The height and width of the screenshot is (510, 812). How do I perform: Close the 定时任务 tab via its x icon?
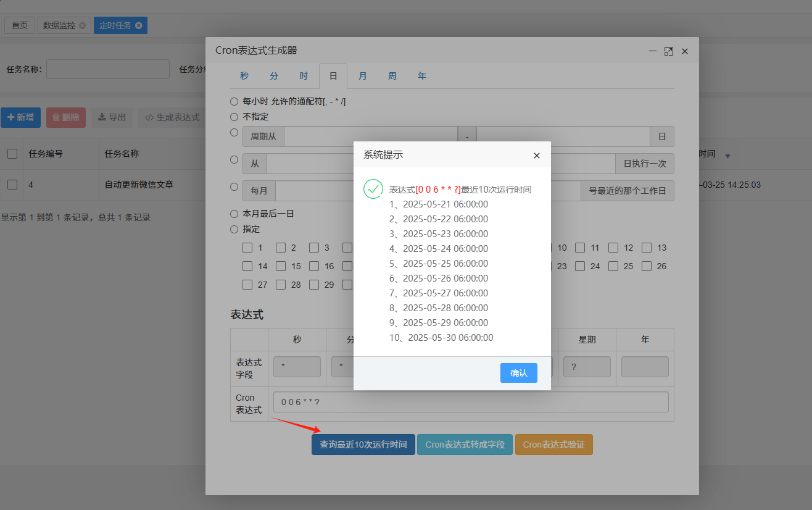139,25
